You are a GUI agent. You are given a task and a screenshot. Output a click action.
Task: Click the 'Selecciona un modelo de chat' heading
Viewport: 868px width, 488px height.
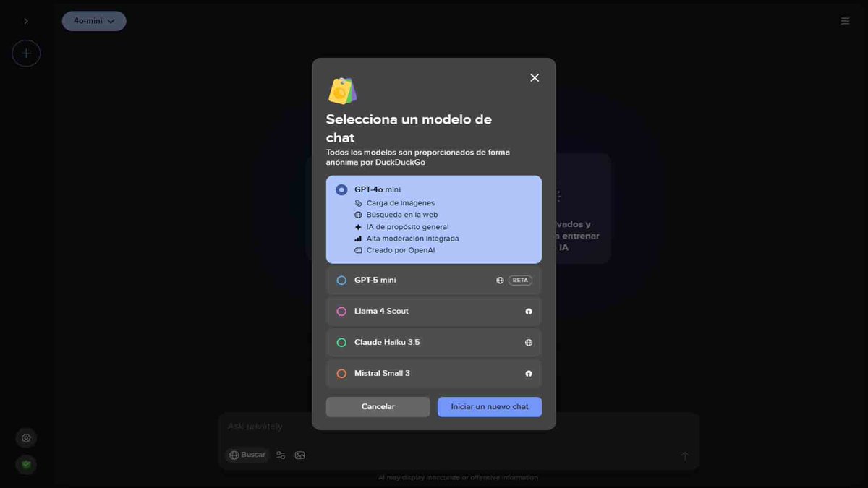(409, 128)
